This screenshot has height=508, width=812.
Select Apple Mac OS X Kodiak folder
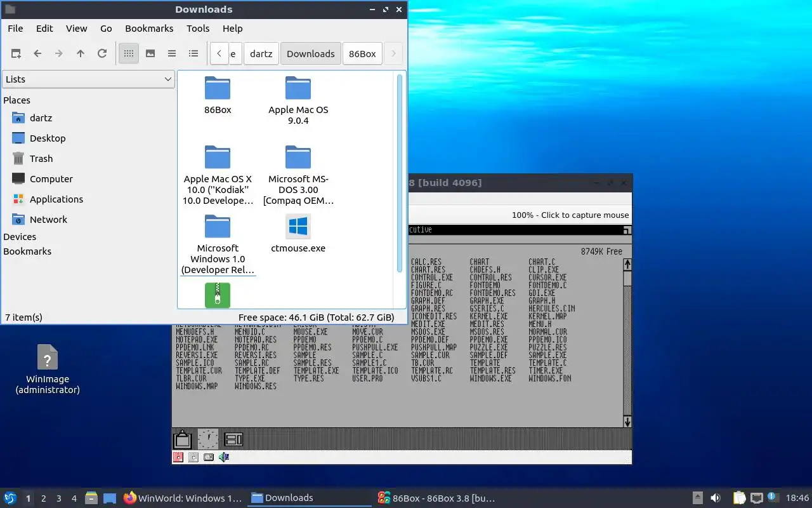coord(218,157)
